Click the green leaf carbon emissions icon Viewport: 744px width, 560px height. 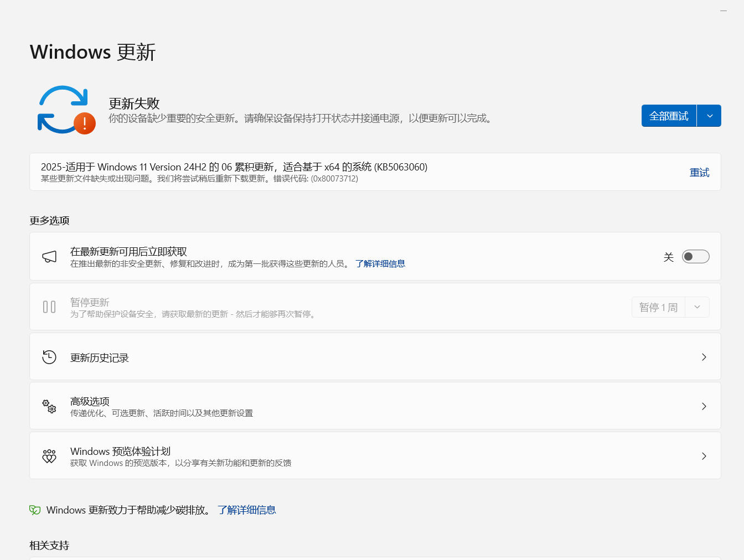35,510
